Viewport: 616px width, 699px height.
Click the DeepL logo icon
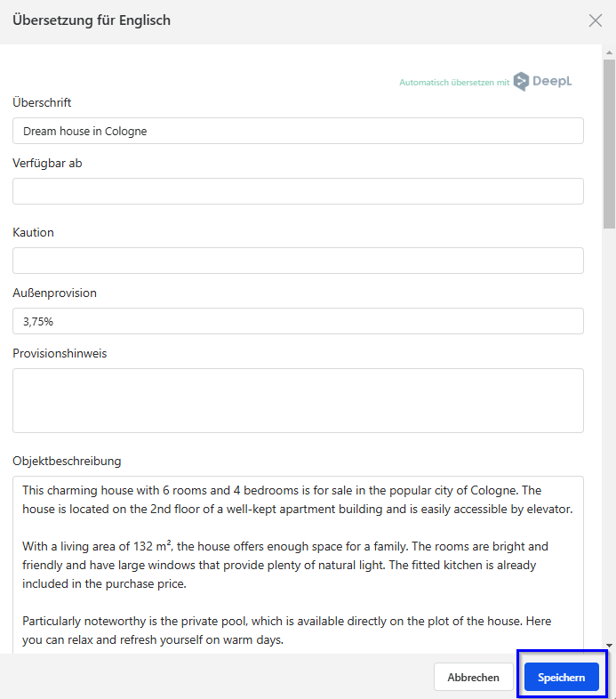tap(521, 82)
